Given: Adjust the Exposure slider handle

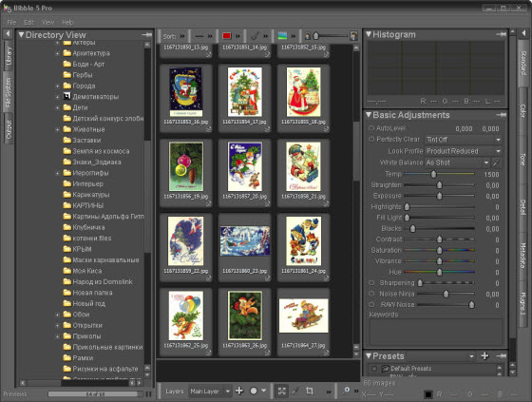Looking at the screenshot, I should coord(439,196).
